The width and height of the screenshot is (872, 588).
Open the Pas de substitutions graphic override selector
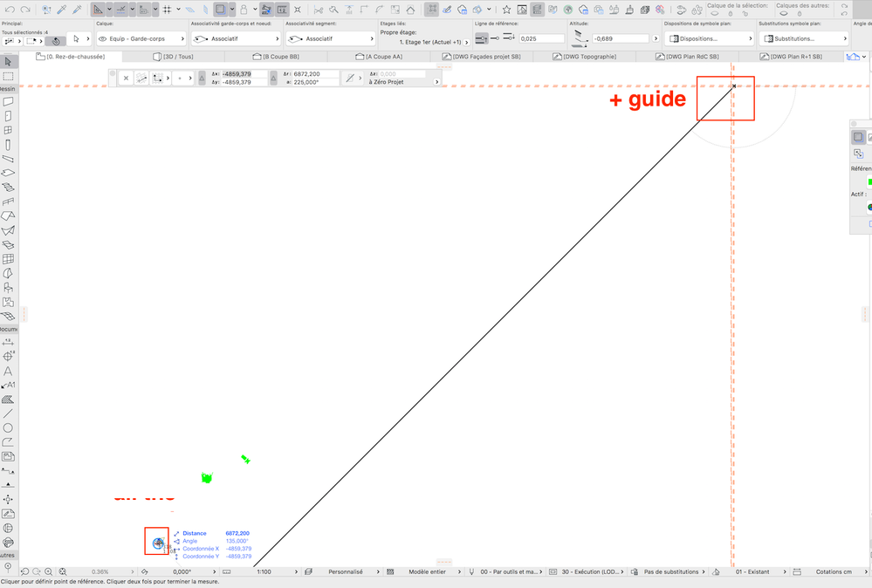click(669, 571)
